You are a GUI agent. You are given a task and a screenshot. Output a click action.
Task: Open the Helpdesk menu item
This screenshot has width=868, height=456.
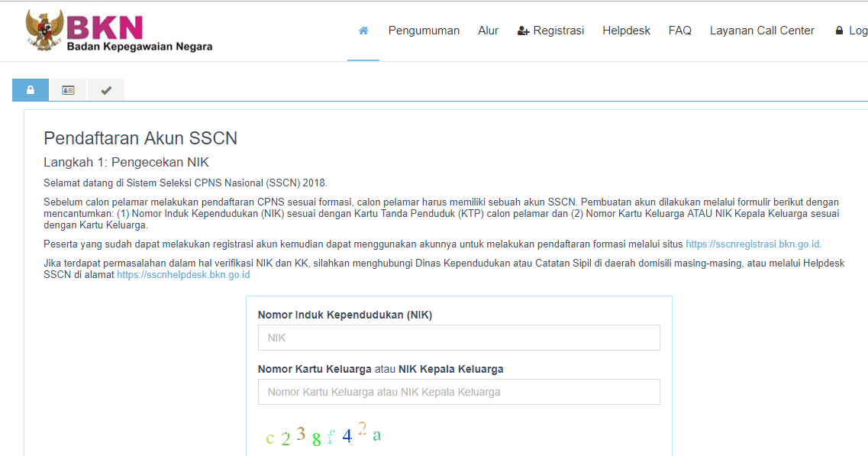tap(626, 31)
